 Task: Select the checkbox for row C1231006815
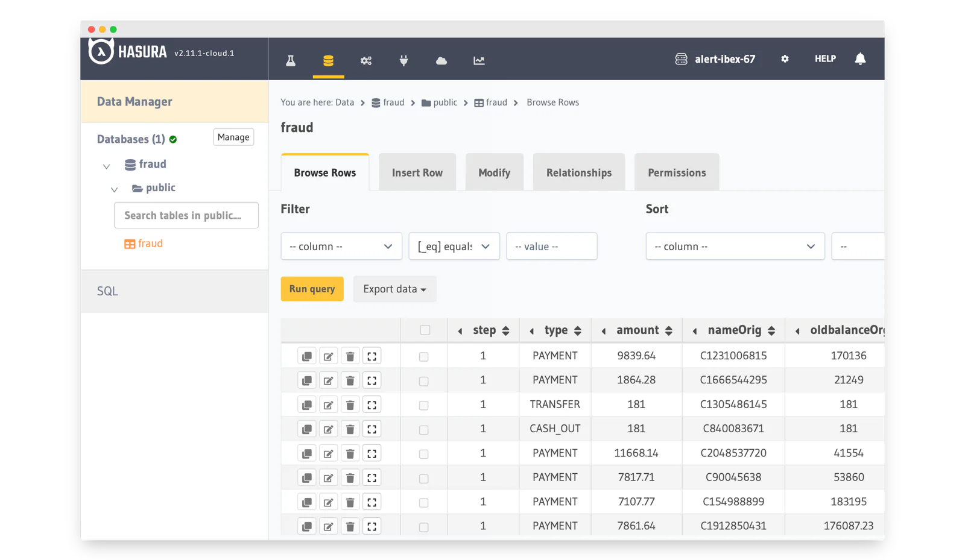[423, 357]
